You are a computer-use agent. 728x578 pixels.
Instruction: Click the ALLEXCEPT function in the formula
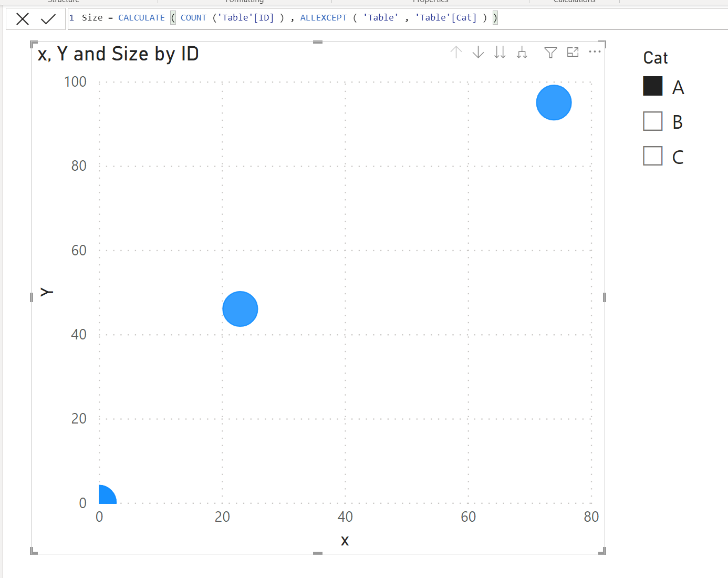324,18
